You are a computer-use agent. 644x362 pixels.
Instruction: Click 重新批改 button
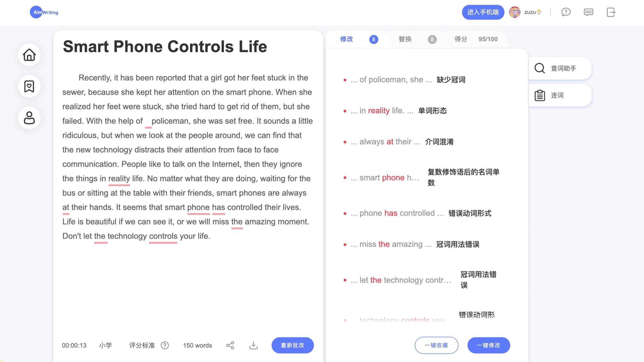tap(292, 346)
